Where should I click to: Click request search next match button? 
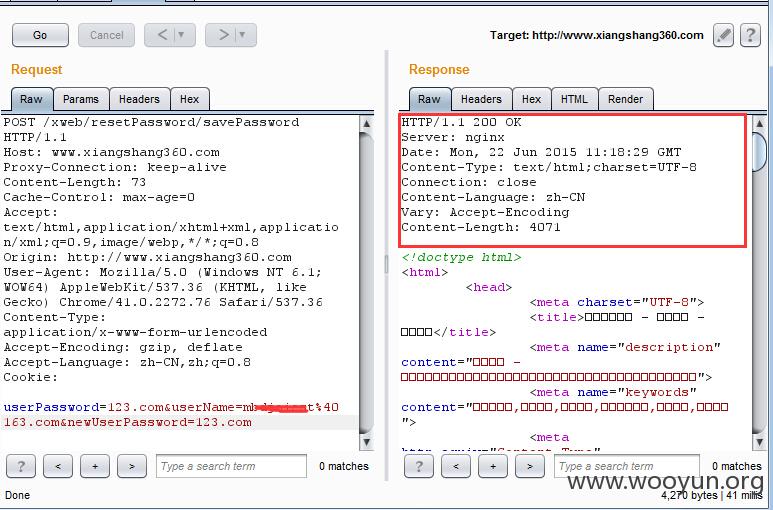132,466
